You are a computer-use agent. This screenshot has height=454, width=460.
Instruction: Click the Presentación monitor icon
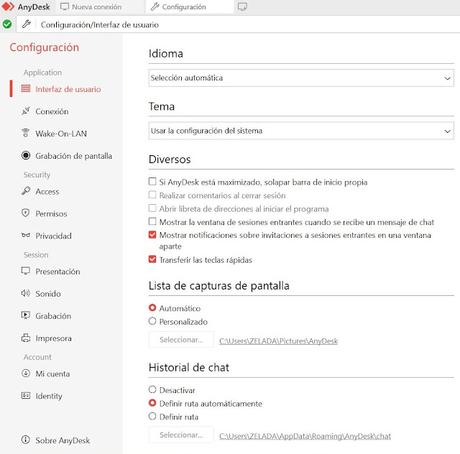(x=26, y=271)
